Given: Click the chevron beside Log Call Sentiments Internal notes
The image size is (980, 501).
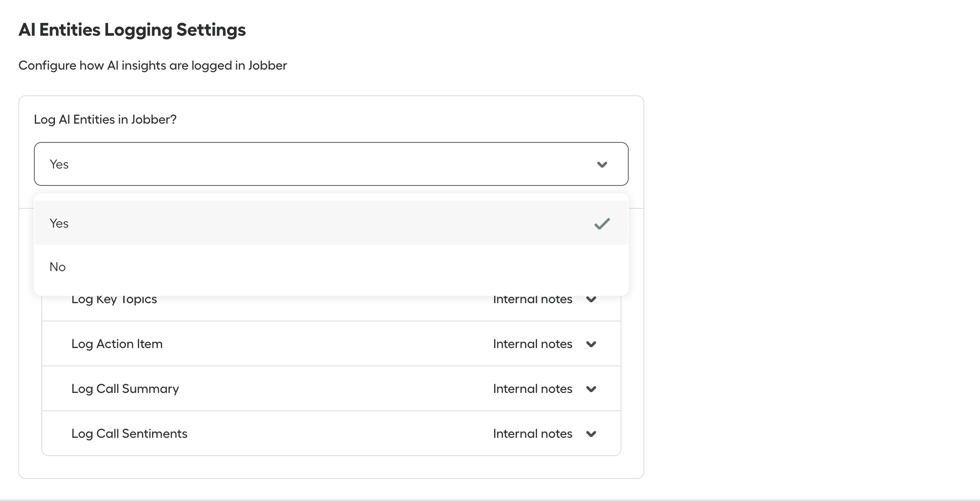Looking at the screenshot, I should [591, 434].
